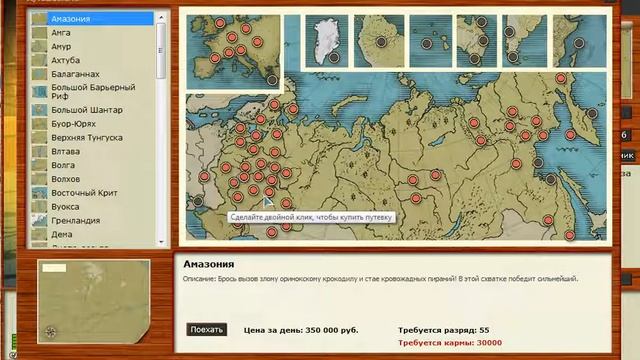
Task: Click the sea icon beside Восточный Крит
Action: [x=40, y=193]
